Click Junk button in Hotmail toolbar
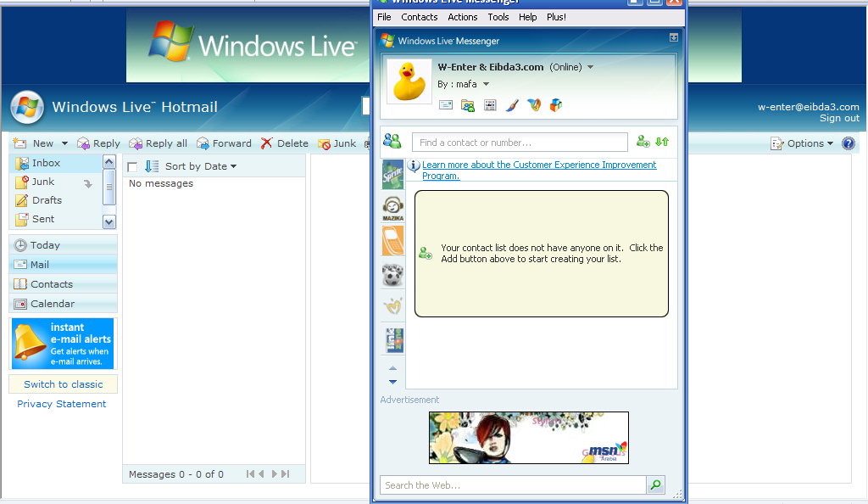The height and width of the screenshot is (504, 868). 337,143
